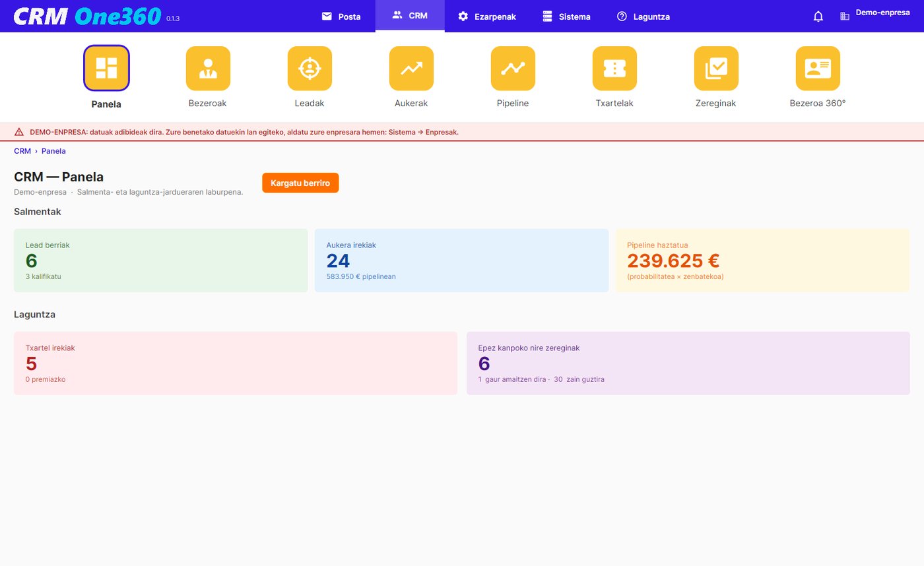The image size is (924, 566).
Task: Open the Leadak target icon
Action: (310, 68)
